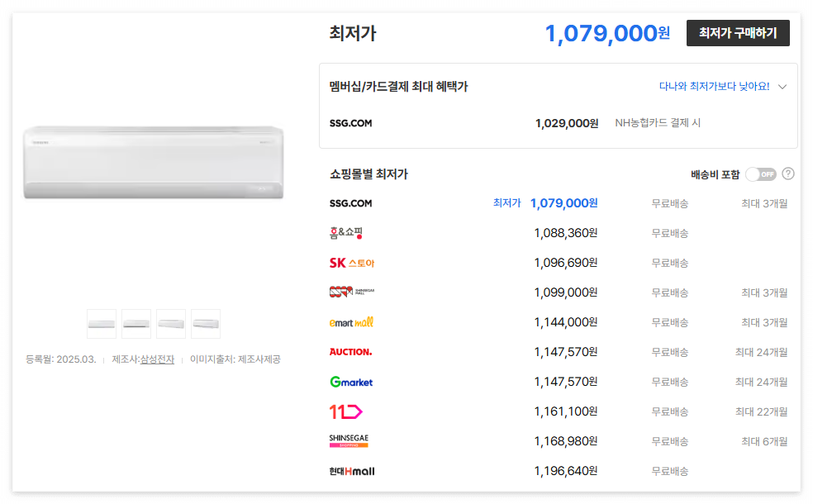Open the SHINSEGAE SHOPPING listing
This screenshot has width=813, height=504.
(x=347, y=440)
